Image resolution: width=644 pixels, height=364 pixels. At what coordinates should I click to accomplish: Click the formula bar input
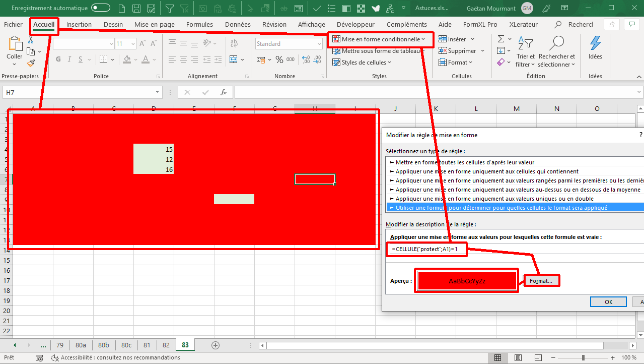click(439, 92)
